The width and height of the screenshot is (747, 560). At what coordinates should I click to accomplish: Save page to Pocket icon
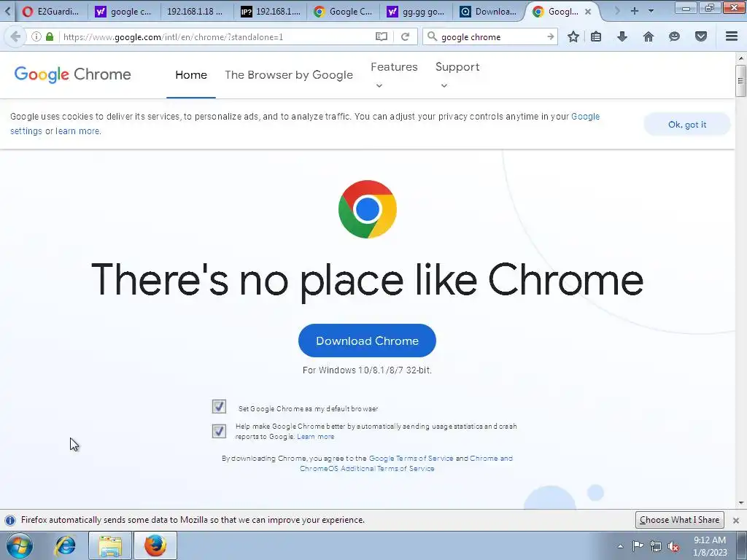tap(701, 36)
